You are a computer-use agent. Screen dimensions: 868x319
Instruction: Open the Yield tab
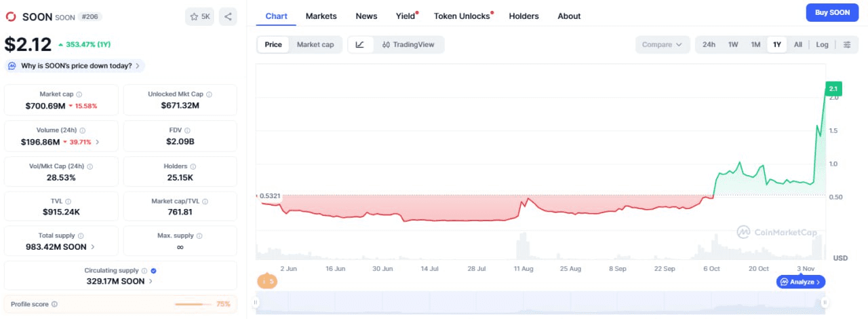(x=406, y=16)
